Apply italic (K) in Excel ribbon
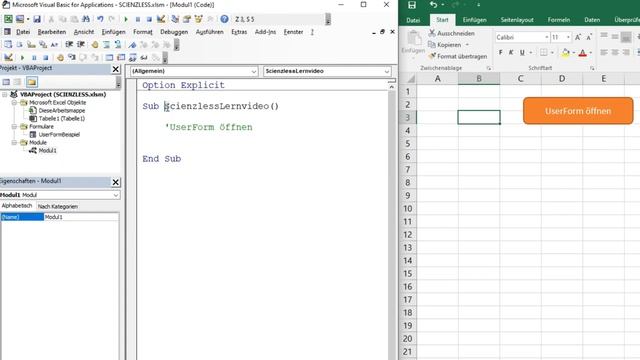 [511, 52]
